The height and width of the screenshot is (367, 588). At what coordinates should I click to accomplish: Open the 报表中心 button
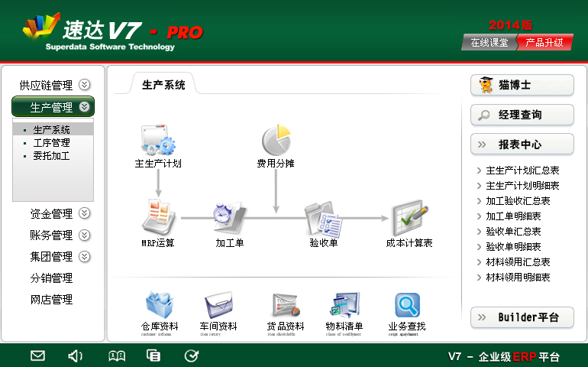(522, 145)
